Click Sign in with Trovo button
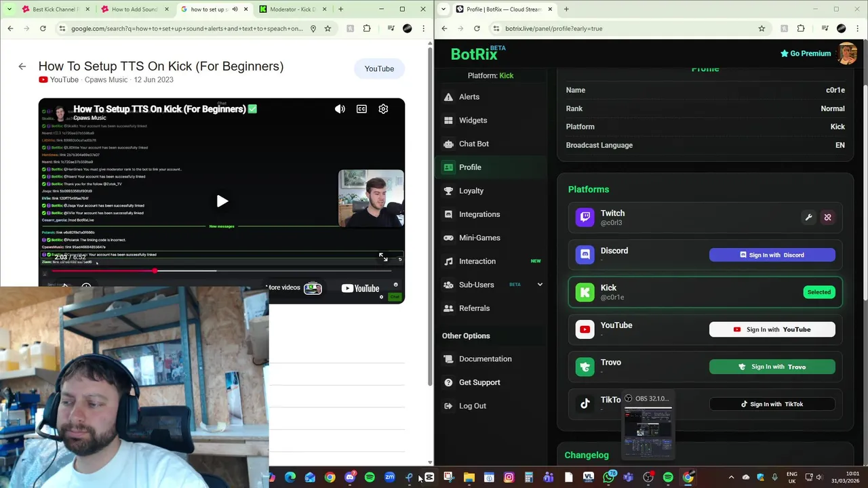 point(772,367)
